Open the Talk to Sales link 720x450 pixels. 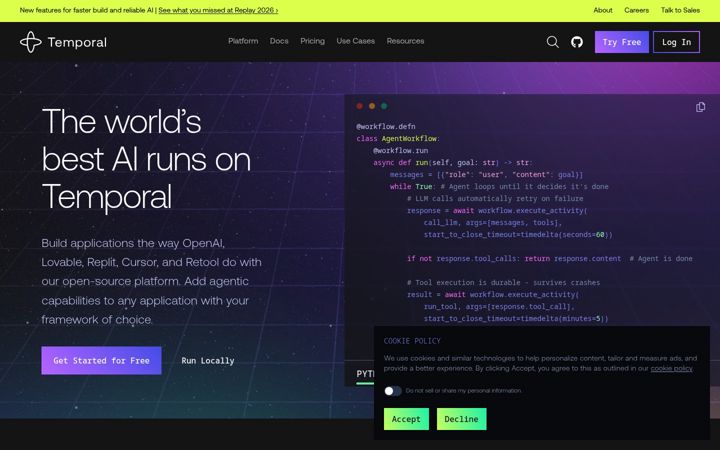click(x=680, y=10)
